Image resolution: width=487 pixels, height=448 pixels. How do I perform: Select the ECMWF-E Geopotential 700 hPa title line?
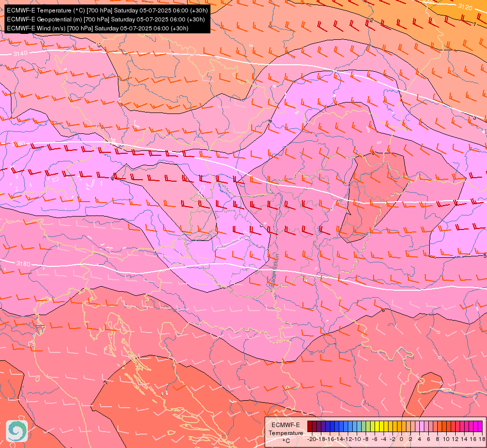105,19
